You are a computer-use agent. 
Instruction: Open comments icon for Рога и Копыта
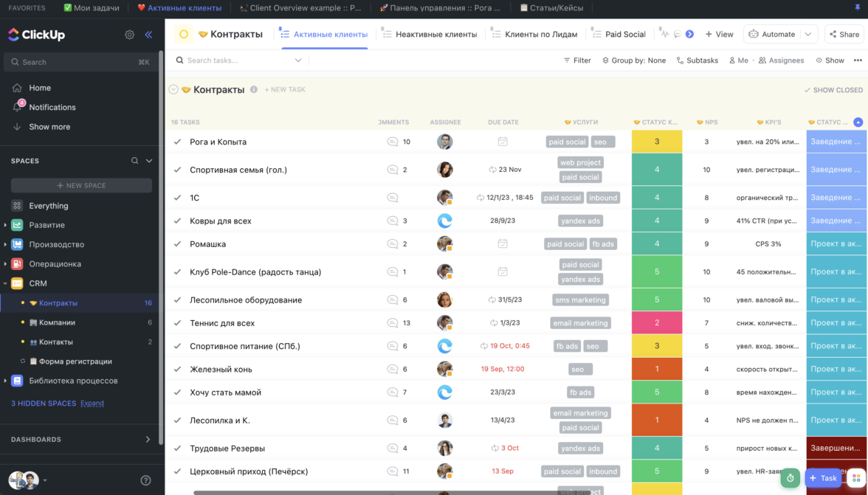click(x=393, y=142)
